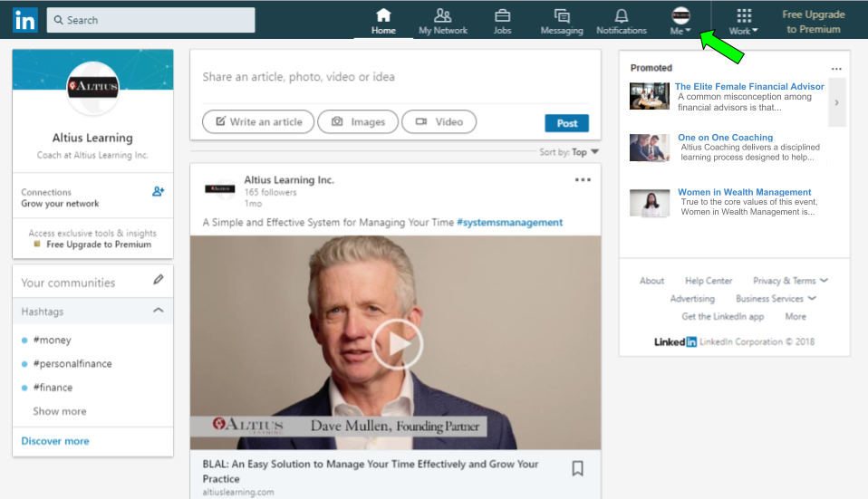
Task: Play the Dave Mullen video
Action: point(397,343)
